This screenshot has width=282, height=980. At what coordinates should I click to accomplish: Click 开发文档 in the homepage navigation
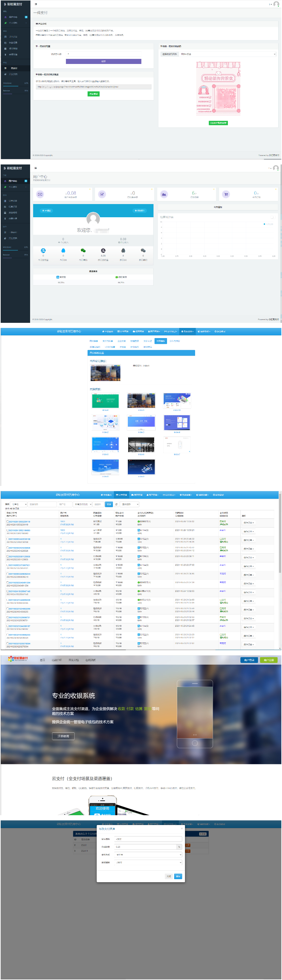point(73,660)
